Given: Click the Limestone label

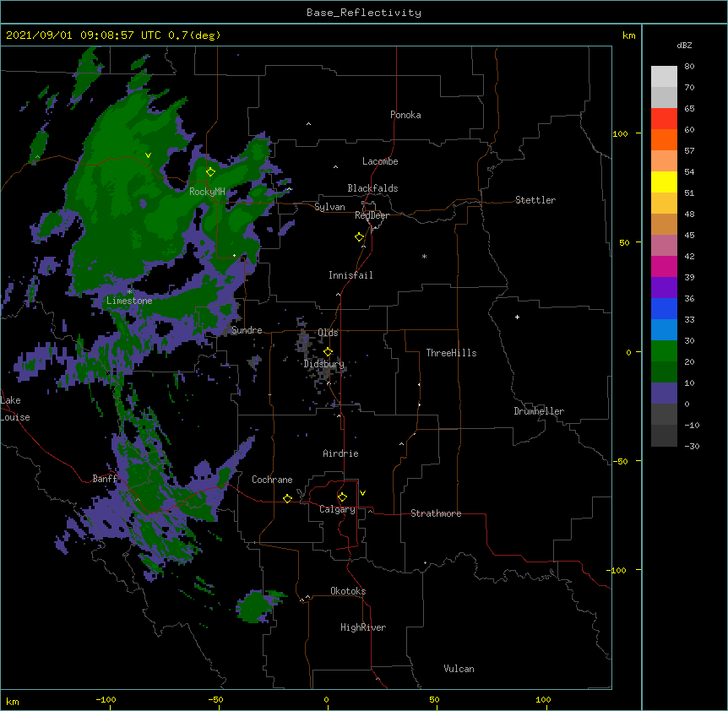Looking at the screenshot, I should click(129, 301).
